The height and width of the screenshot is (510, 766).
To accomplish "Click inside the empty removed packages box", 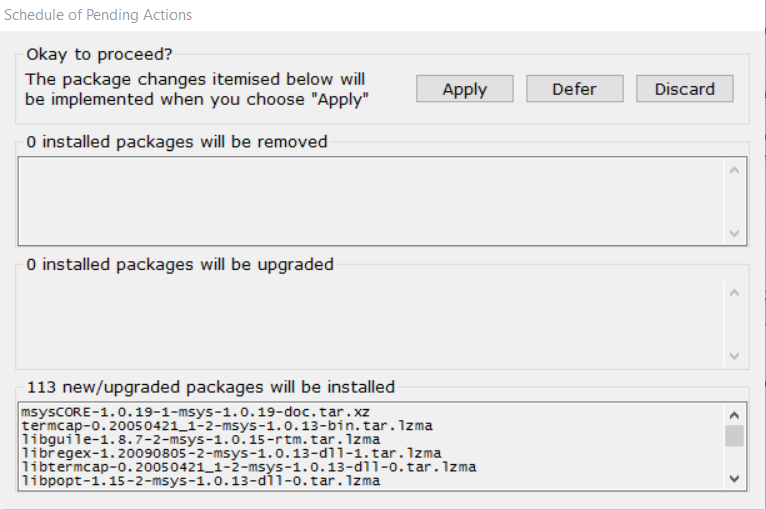I will 370,200.
